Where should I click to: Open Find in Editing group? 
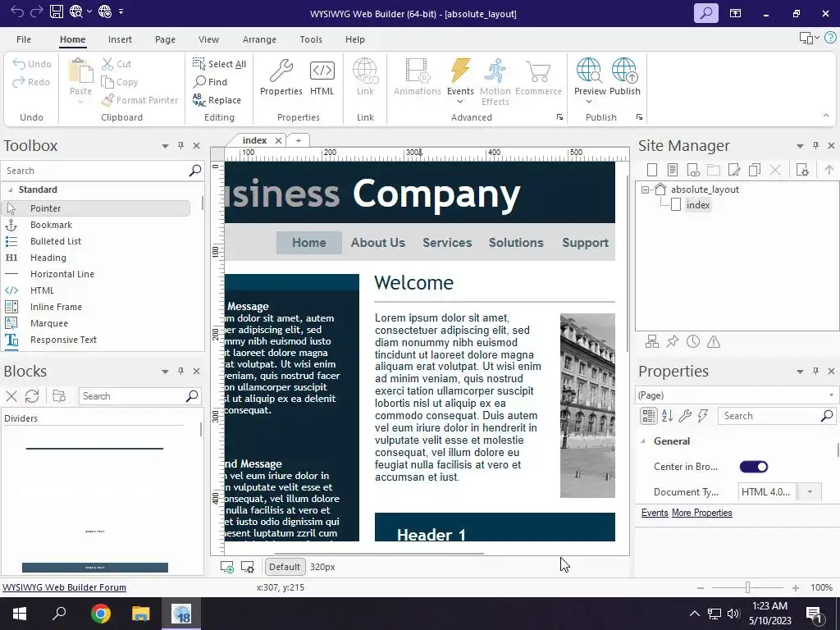click(211, 81)
